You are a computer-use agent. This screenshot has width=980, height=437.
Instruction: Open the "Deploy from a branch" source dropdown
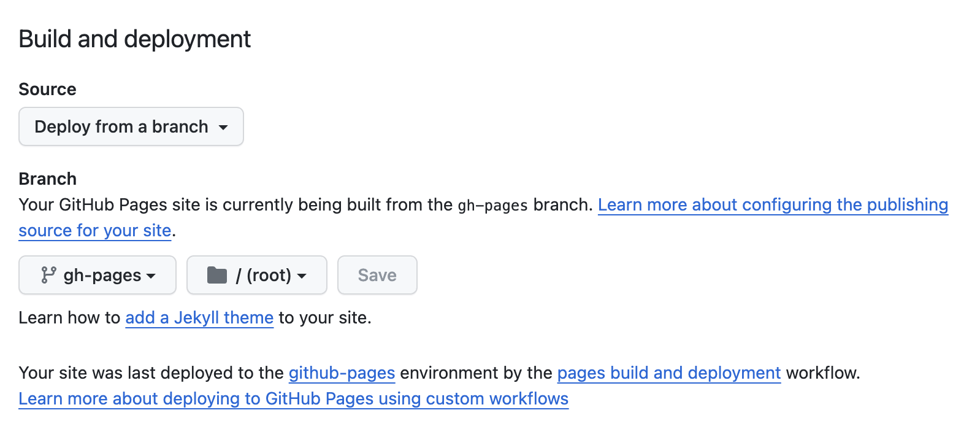click(131, 126)
